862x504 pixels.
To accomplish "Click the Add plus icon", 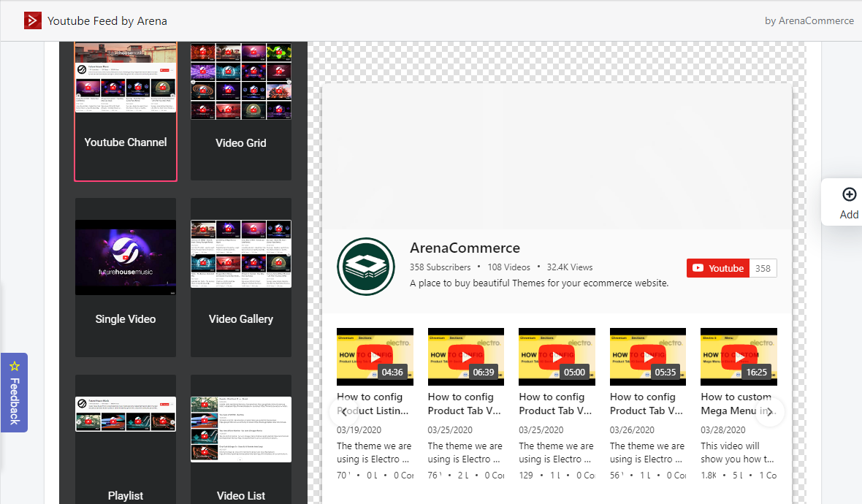I will (849, 194).
